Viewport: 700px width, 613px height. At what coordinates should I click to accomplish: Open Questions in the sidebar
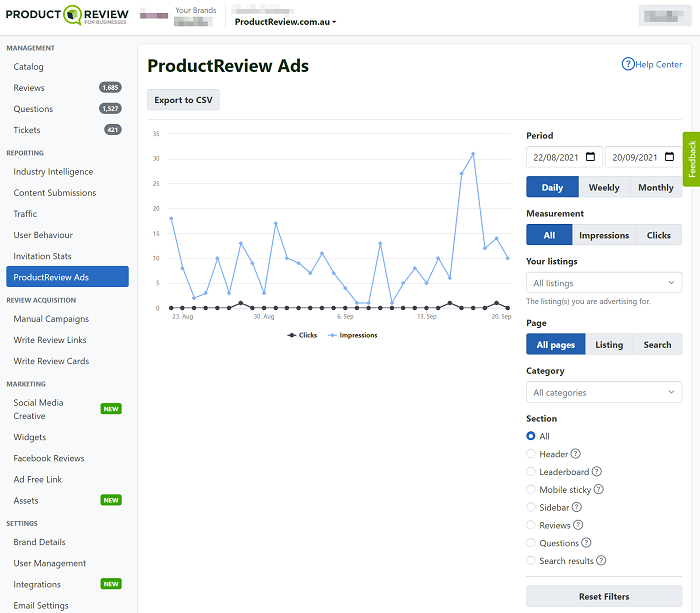click(x=67, y=108)
